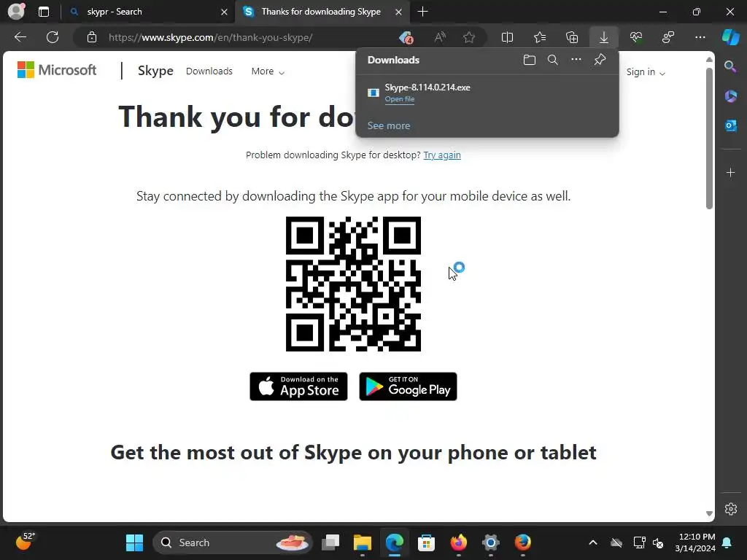This screenshot has width=747, height=560.
Task: Click the Try again link
Action: 441,155
